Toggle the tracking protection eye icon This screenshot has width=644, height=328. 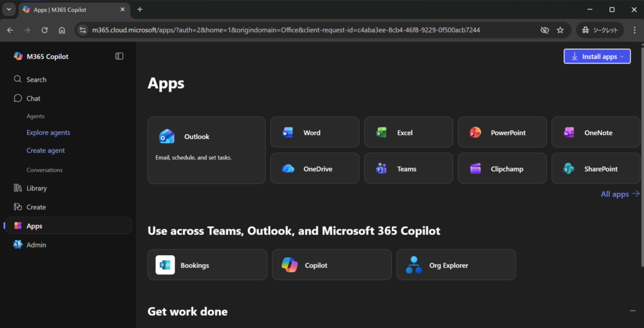(545, 30)
